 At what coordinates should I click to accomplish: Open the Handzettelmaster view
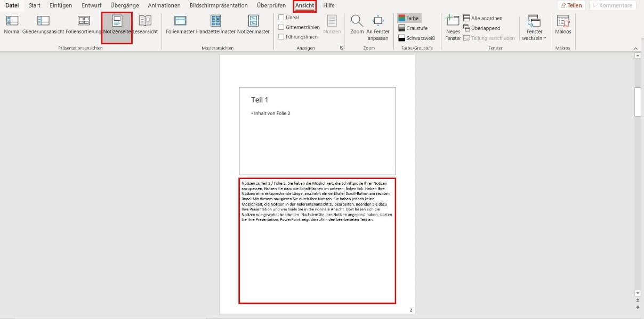(216, 25)
